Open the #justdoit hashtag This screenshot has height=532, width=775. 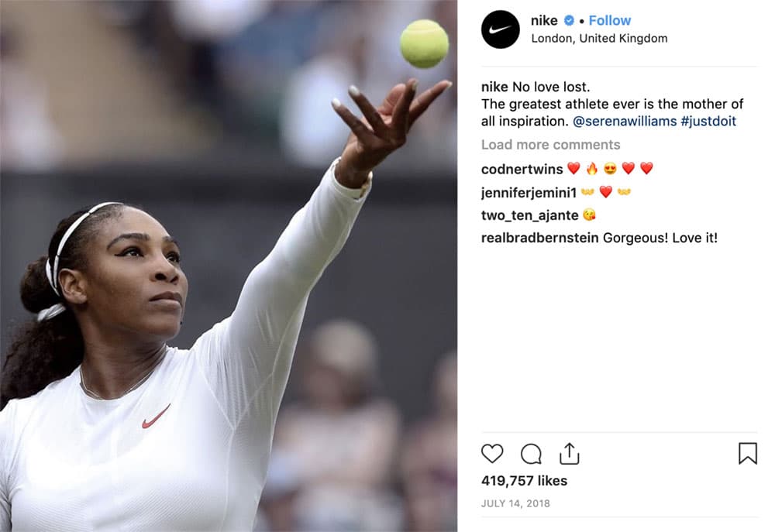(x=708, y=121)
